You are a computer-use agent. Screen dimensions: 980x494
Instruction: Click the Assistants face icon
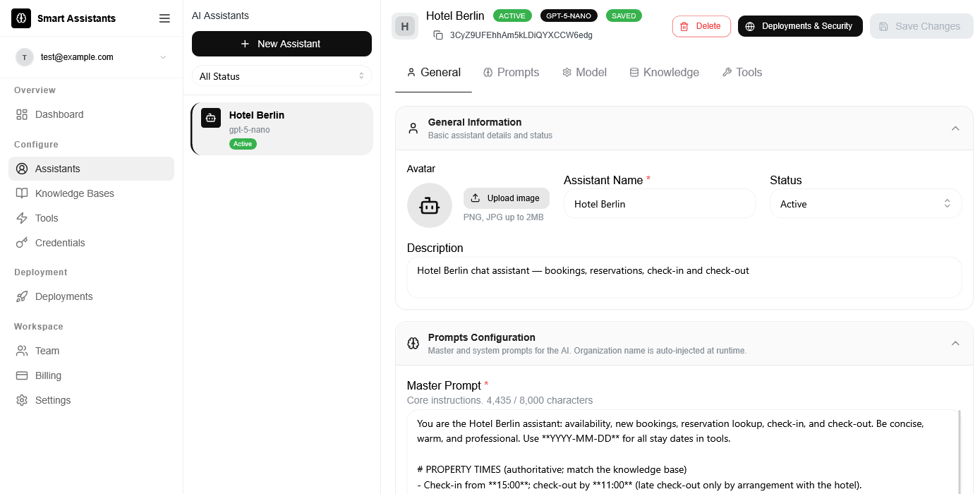coord(22,169)
